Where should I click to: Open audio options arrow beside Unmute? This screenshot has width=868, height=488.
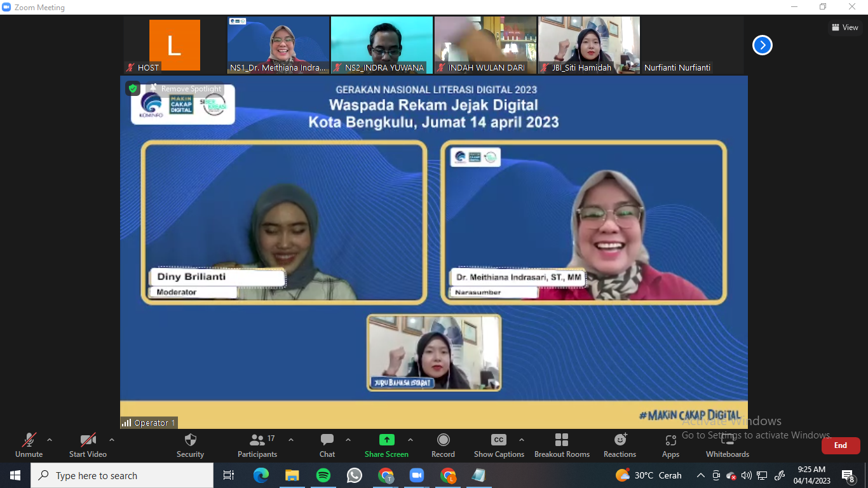pyautogui.click(x=50, y=440)
